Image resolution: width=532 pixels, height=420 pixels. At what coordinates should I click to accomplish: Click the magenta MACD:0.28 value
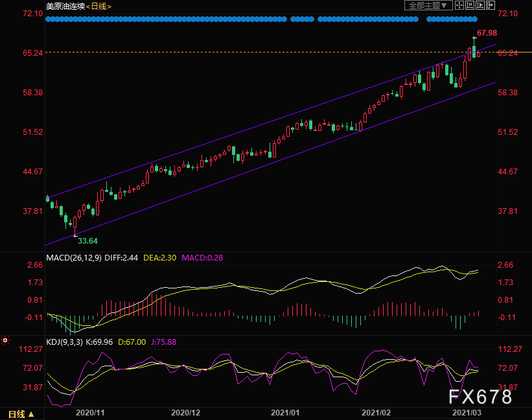tap(202, 258)
